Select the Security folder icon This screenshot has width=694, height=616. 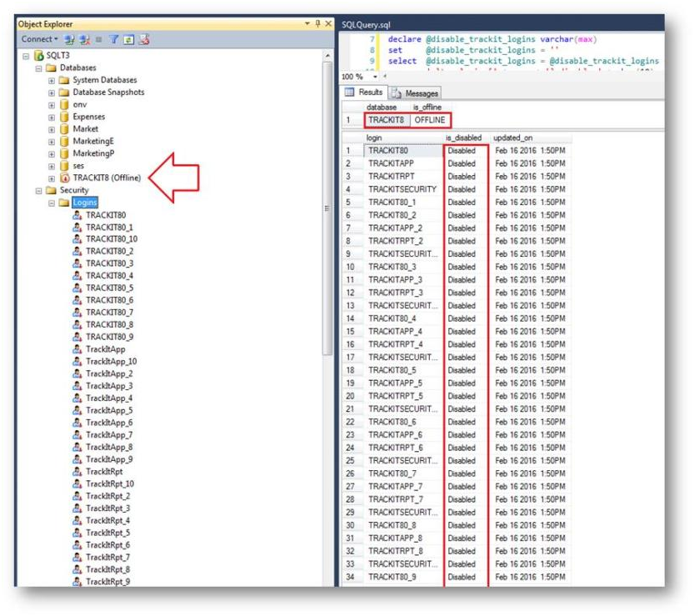point(52,190)
